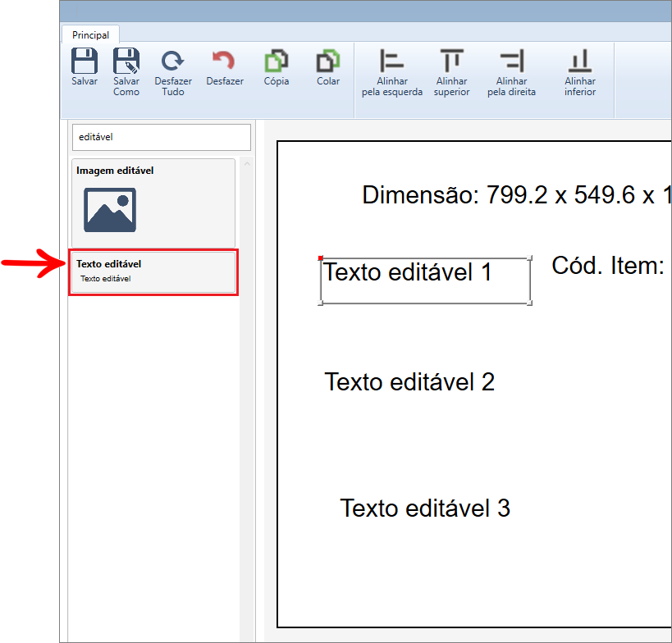Switch to the Principal tab

coord(90,34)
